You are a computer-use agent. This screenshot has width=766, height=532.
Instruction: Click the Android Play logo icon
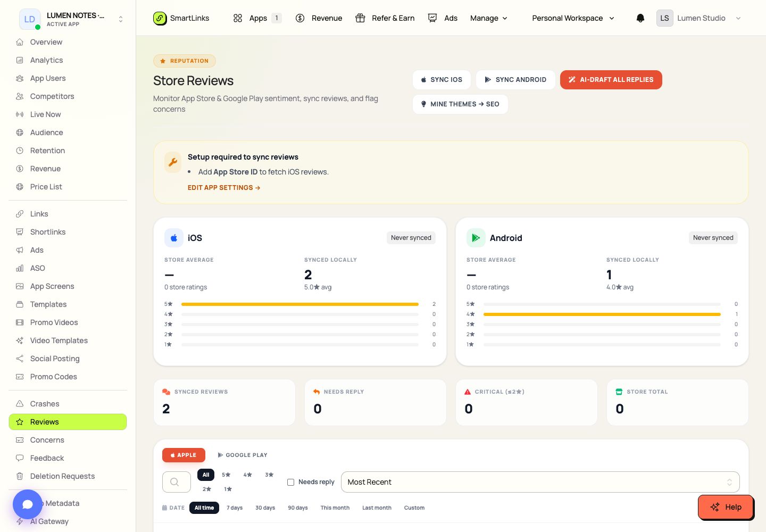click(x=476, y=238)
